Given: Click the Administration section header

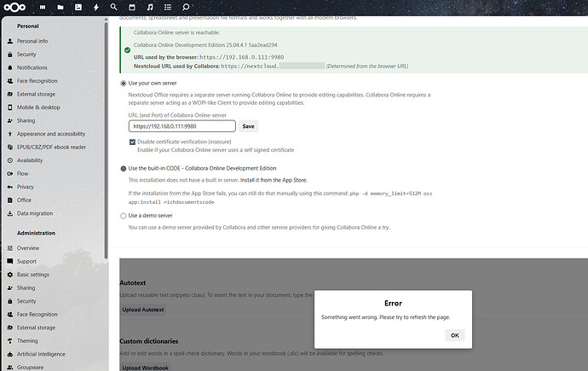Looking at the screenshot, I should [x=36, y=233].
